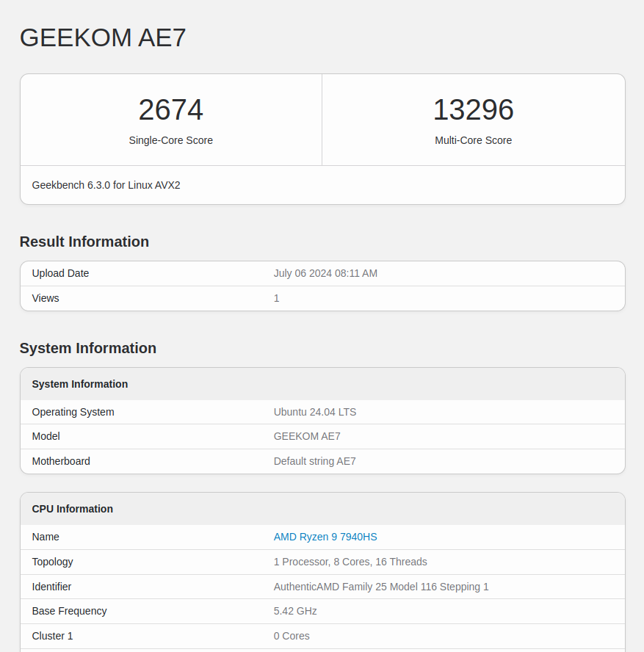Click the Multi-Core Score label
This screenshot has height=652, width=644.
click(x=473, y=140)
